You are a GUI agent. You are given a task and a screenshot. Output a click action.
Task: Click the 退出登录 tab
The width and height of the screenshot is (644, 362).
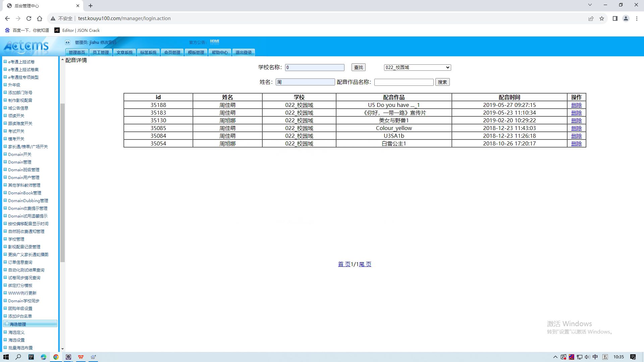244,52
